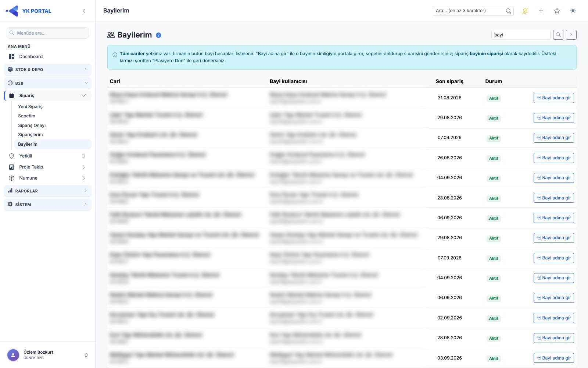Click the Sipariş bag icon
Viewport: 588px width, 368px height.
(12, 96)
